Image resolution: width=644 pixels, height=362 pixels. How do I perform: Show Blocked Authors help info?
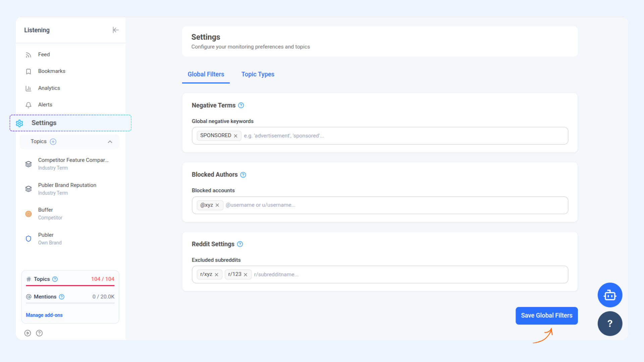243,175
